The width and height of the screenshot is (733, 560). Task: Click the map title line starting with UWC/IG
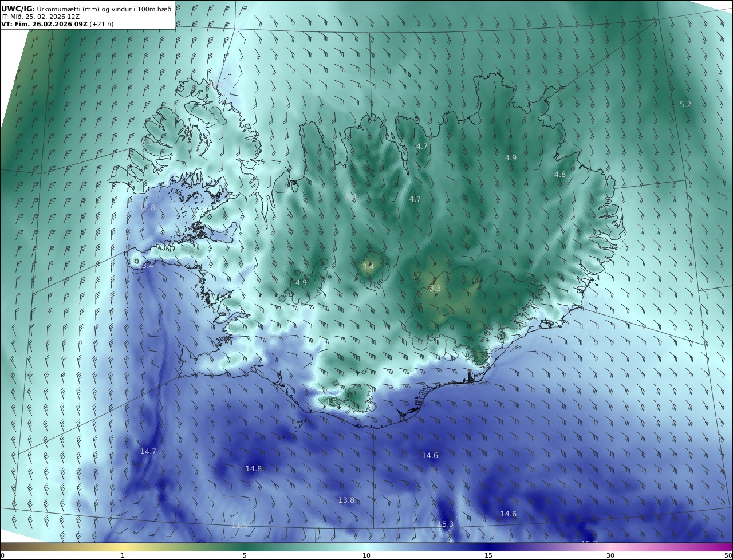pos(86,9)
